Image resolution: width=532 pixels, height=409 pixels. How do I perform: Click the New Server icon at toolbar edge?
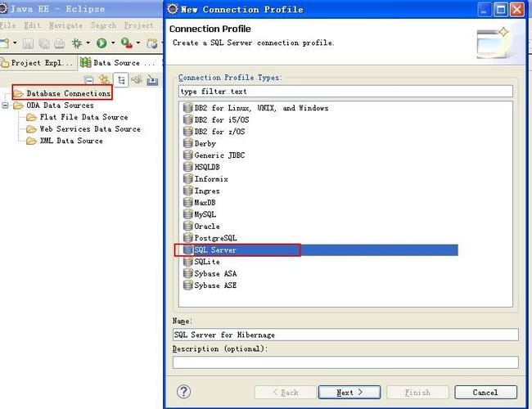152,43
